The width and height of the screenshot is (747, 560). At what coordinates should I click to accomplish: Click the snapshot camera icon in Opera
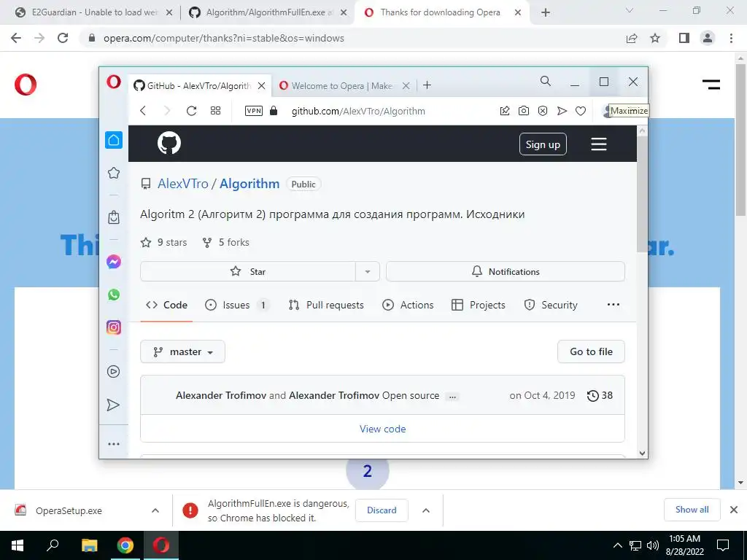(524, 111)
